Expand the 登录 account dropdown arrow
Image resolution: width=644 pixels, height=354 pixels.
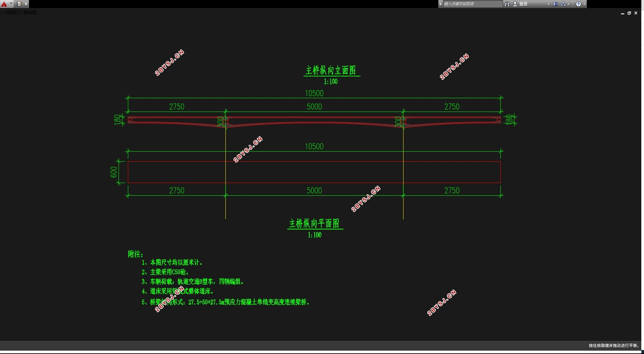[x=548, y=4]
